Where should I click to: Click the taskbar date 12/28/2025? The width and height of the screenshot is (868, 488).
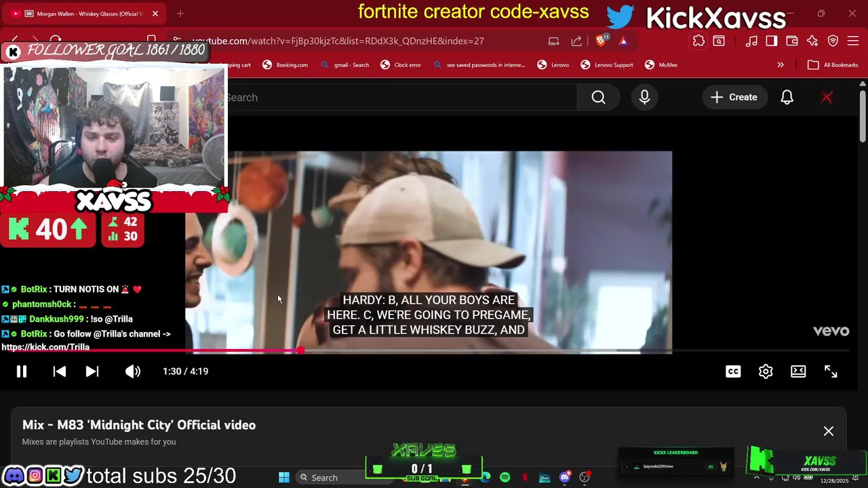834,481
